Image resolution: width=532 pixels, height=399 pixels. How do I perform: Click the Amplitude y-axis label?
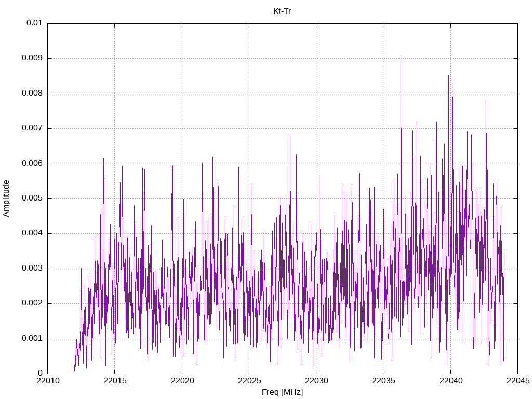tap(6, 198)
